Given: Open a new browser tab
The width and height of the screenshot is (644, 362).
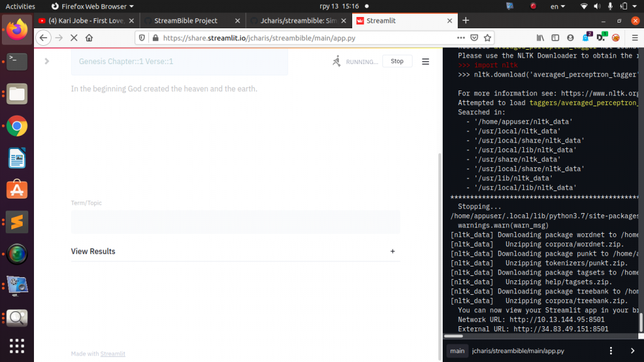Looking at the screenshot, I should click(x=466, y=21).
